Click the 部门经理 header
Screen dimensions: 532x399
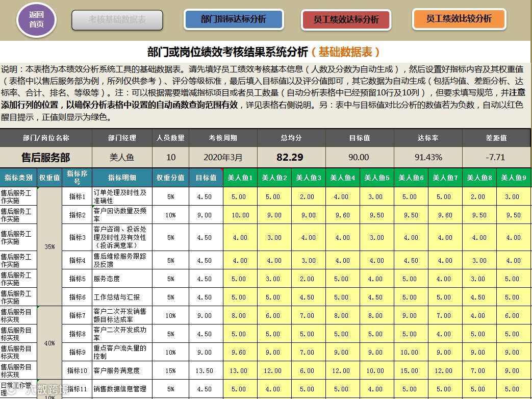coord(122,138)
